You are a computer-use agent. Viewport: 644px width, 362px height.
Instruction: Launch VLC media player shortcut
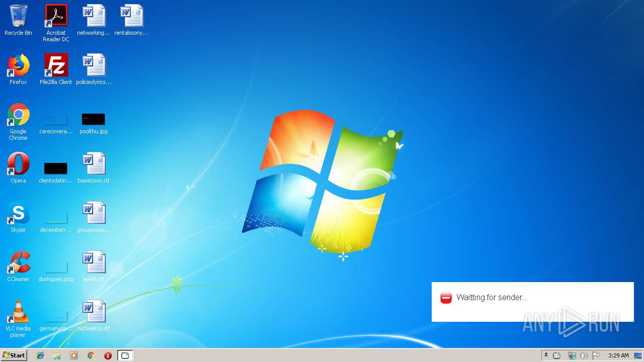click(18, 319)
